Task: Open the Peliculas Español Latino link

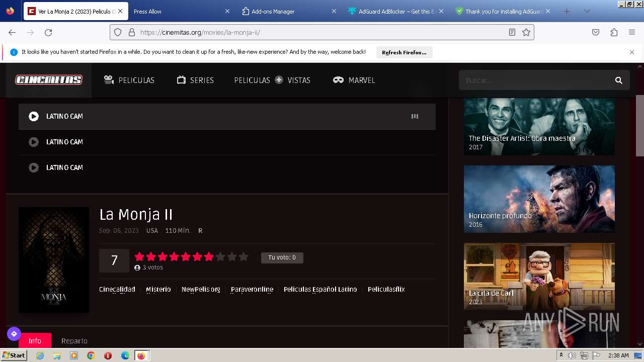Action: (320, 289)
